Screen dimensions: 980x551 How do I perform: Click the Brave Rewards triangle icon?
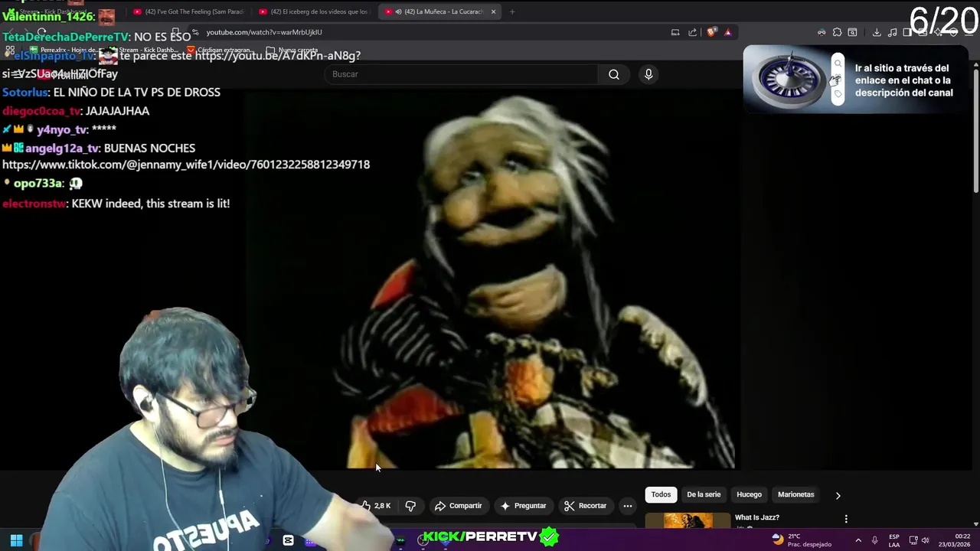click(728, 32)
